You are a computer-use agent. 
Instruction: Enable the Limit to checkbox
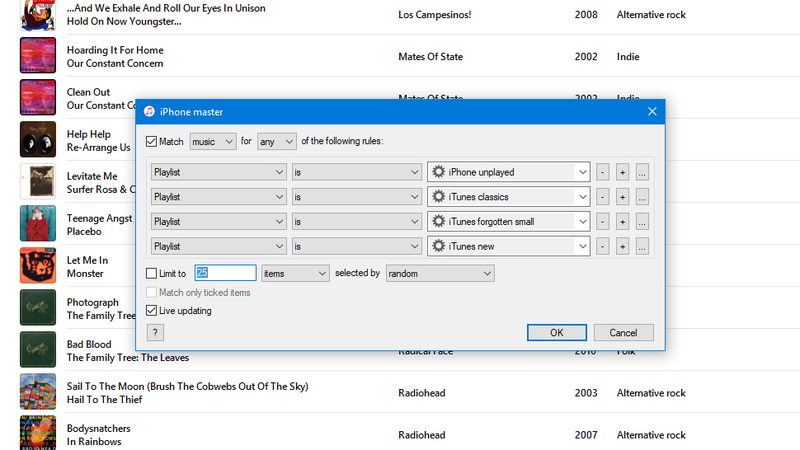pyautogui.click(x=152, y=273)
